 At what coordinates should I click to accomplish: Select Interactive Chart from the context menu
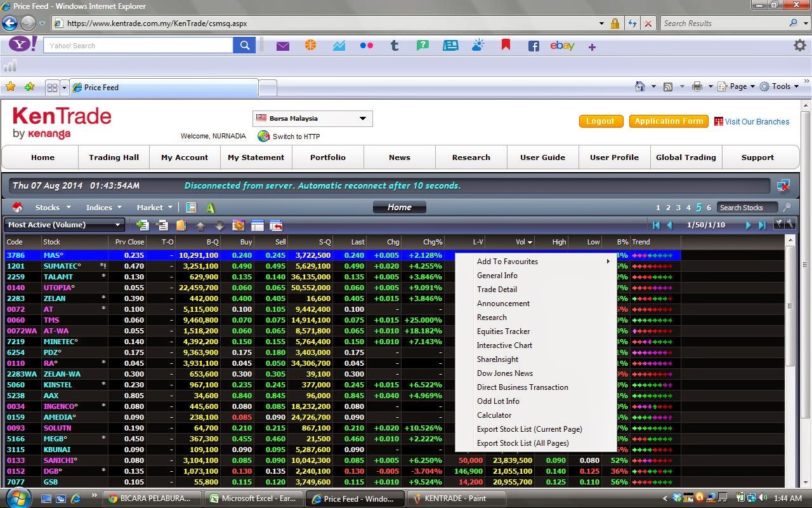pos(504,345)
